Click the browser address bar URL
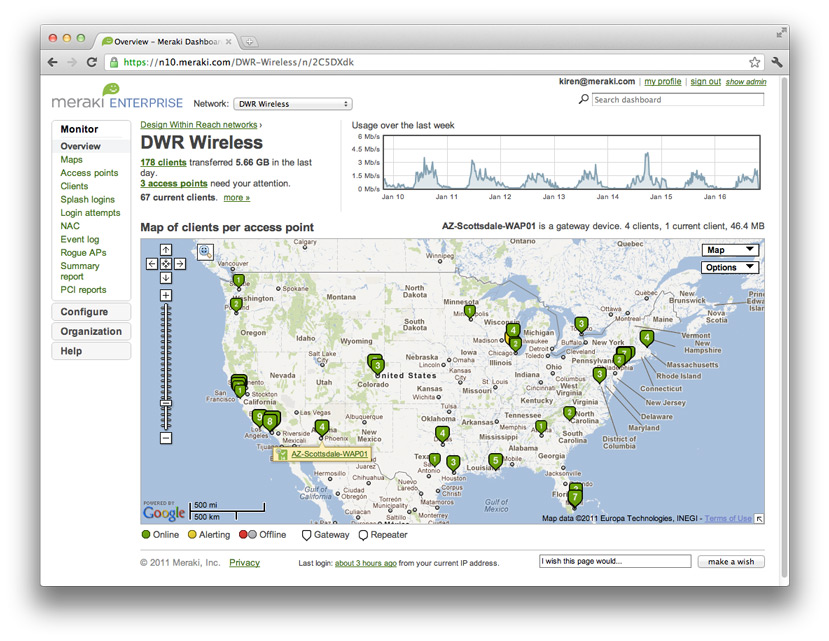829x641 pixels. click(x=238, y=62)
